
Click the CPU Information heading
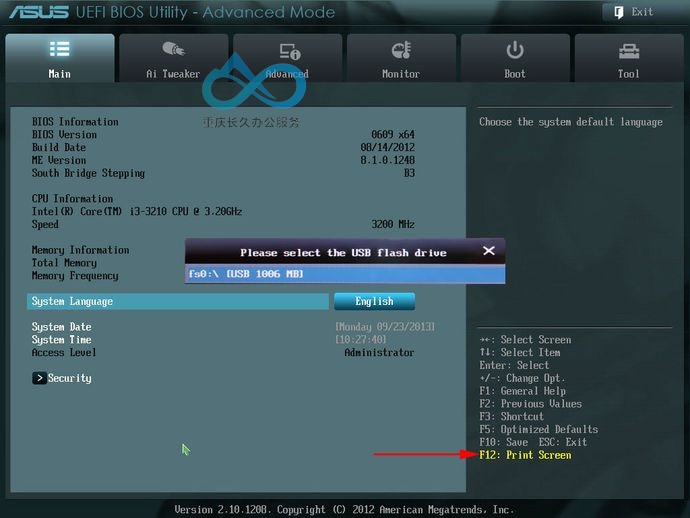[72, 199]
